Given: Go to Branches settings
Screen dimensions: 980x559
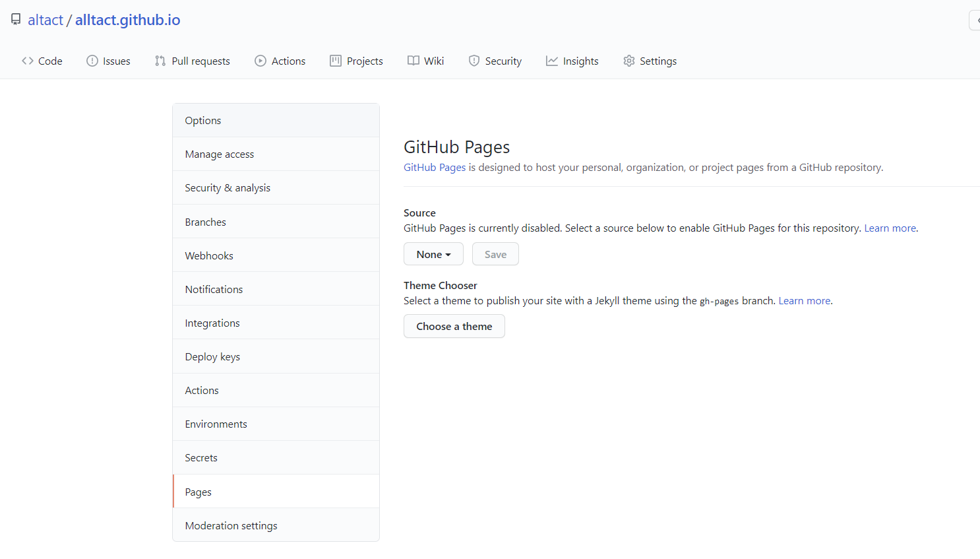Looking at the screenshot, I should pyautogui.click(x=276, y=222).
